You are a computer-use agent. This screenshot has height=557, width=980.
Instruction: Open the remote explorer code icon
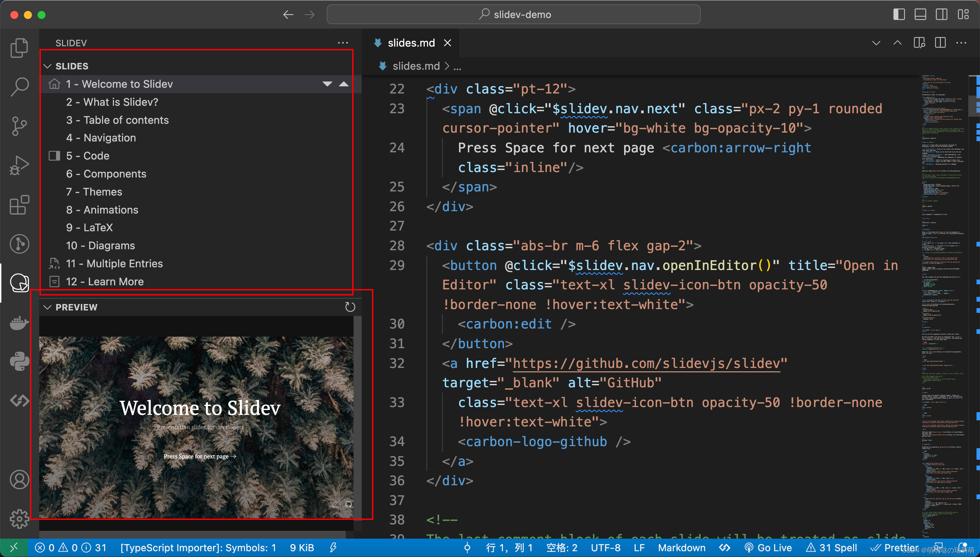point(19,401)
